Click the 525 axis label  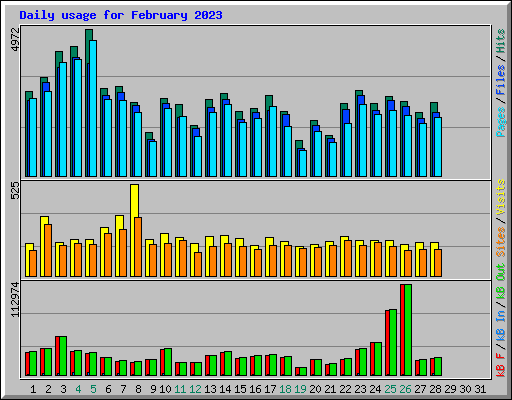click(x=15, y=191)
